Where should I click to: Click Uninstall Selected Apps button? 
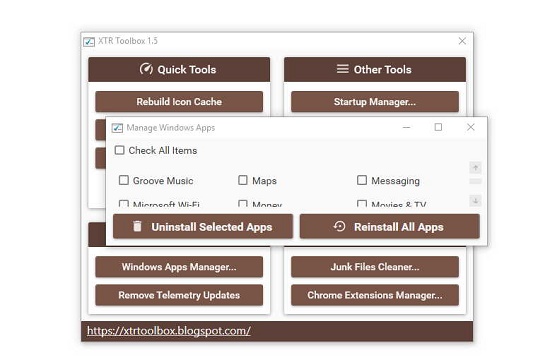click(x=203, y=227)
